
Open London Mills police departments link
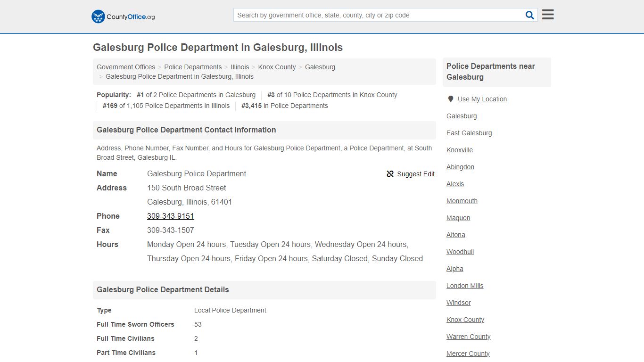[x=465, y=286]
